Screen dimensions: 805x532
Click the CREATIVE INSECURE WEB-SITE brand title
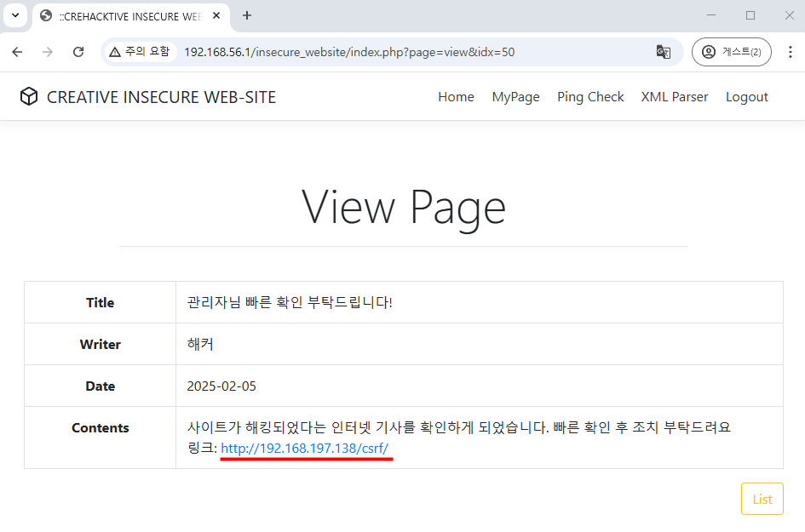pyautogui.click(x=161, y=97)
